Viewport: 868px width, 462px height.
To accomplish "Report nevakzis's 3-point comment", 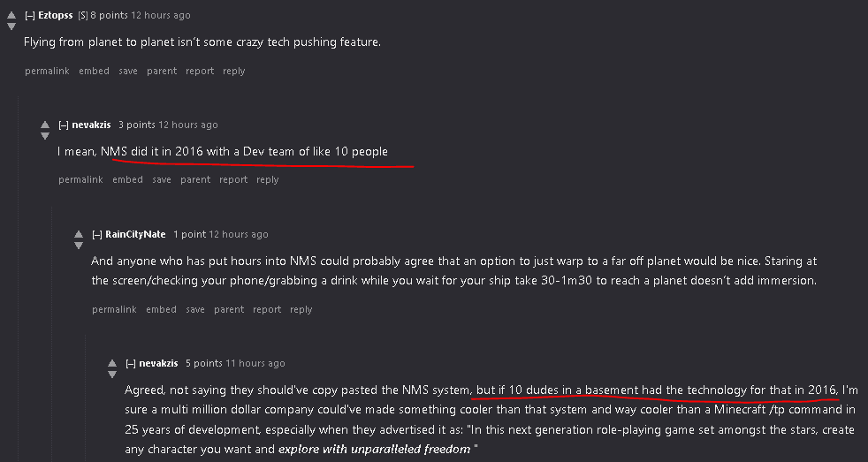I will 233,180.
